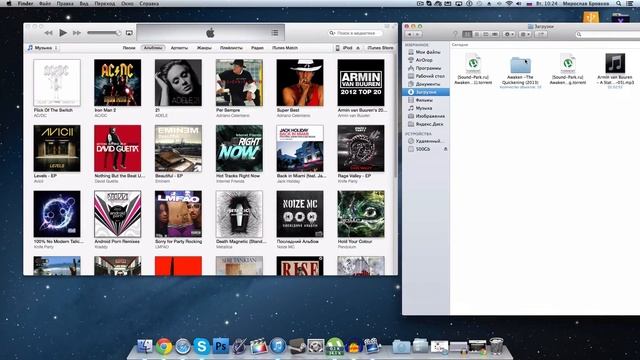Switch to the Артисты tab

point(179,48)
